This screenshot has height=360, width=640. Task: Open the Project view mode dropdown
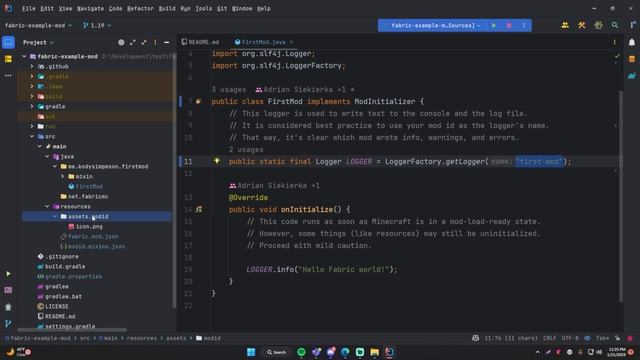(x=38, y=42)
